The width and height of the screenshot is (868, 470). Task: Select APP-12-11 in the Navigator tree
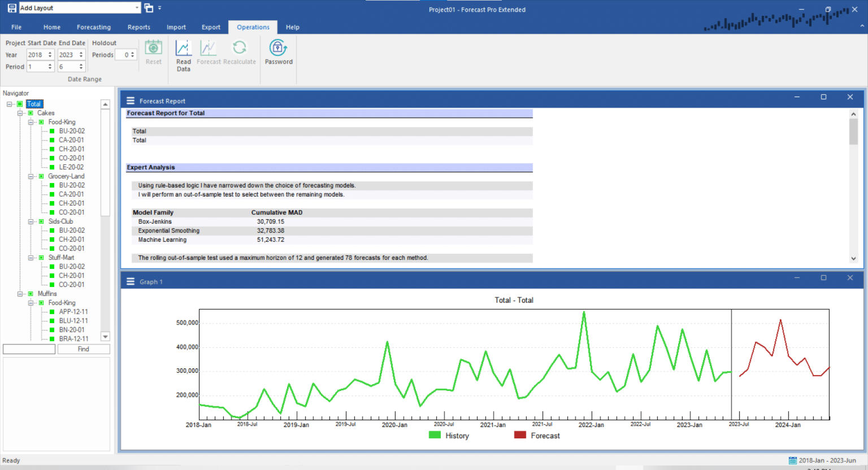click(73, 312)
